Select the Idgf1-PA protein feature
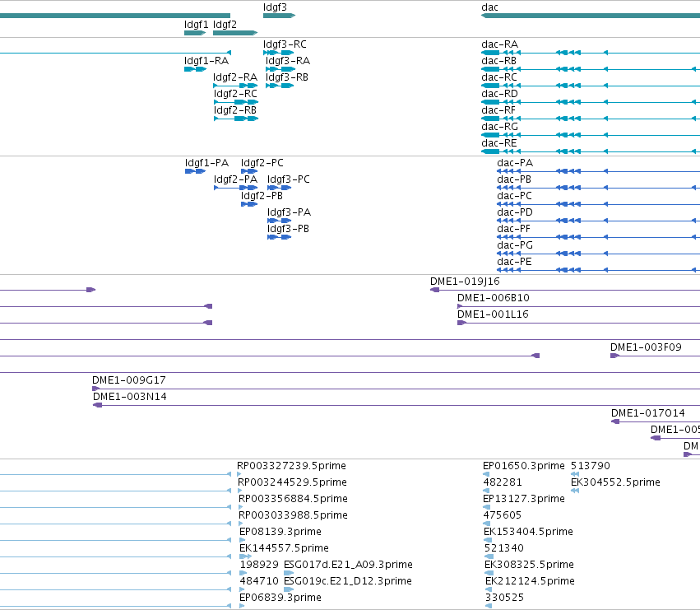Image resolution: width=700 pixels, height=610 pixels. tap(195, 171)
